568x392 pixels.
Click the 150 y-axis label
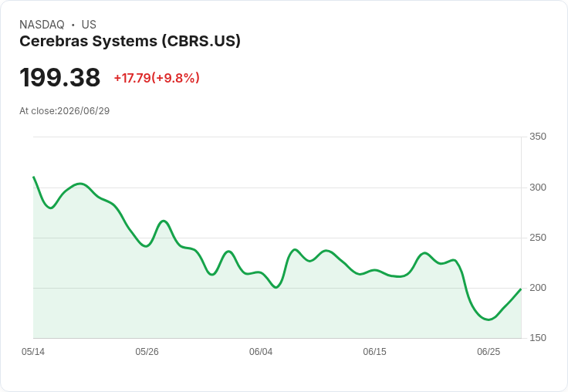click(538, 338)
